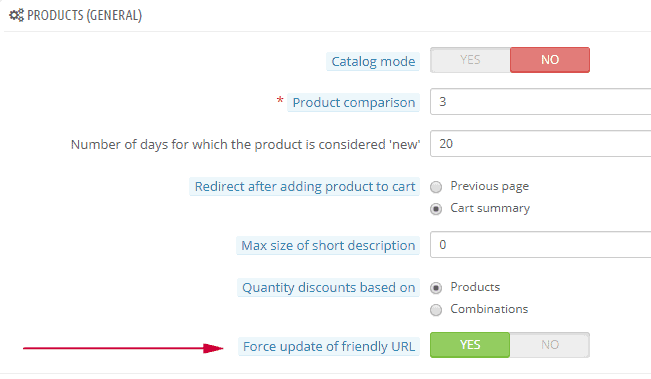The height and width of the screenshot is (379, 651).
Task: Select the Cart summary radio option
Action: coord(436,209)
